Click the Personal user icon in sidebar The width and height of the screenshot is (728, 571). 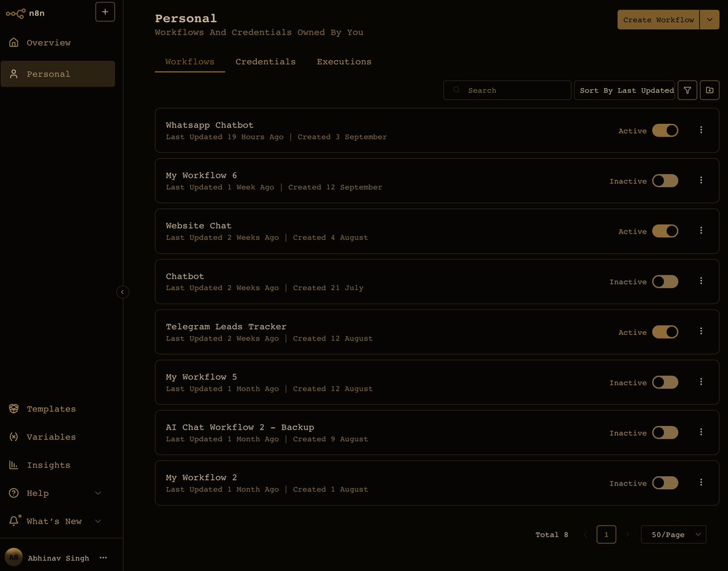(x=13, y=74)
